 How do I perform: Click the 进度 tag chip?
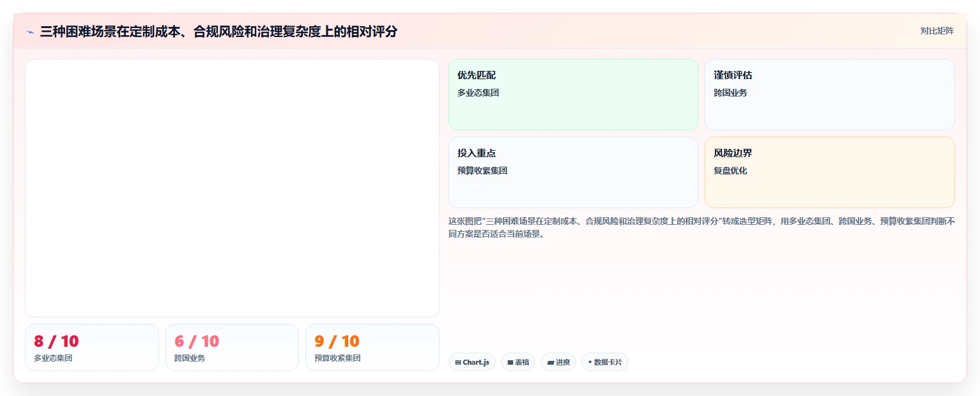[558, 362]
